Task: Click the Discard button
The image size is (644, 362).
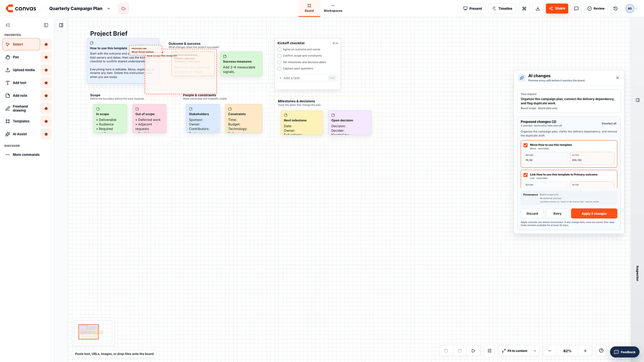Action: tap(532, 214)
